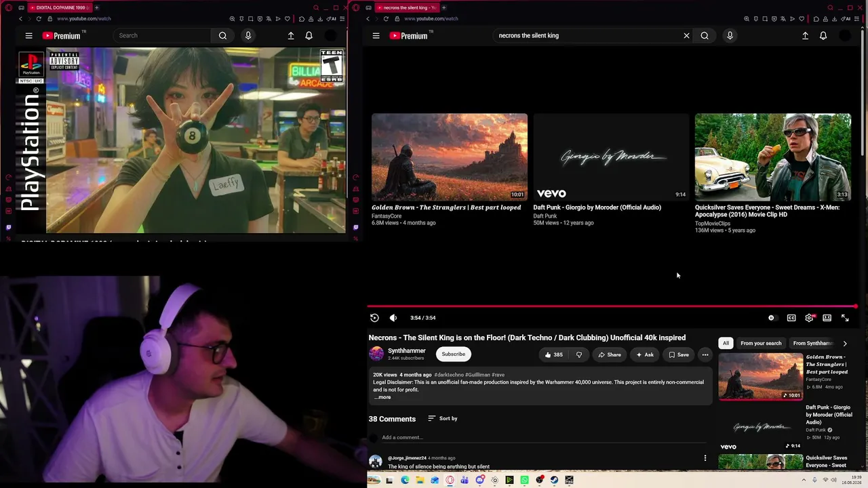Viewport: 868px width, 488px height.
Task: Start voice search in left YouTube window
Action: 248,36
